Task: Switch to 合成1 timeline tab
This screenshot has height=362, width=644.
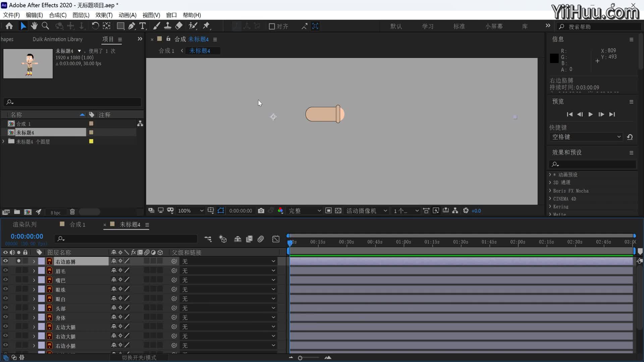Action: click(77, 225)
